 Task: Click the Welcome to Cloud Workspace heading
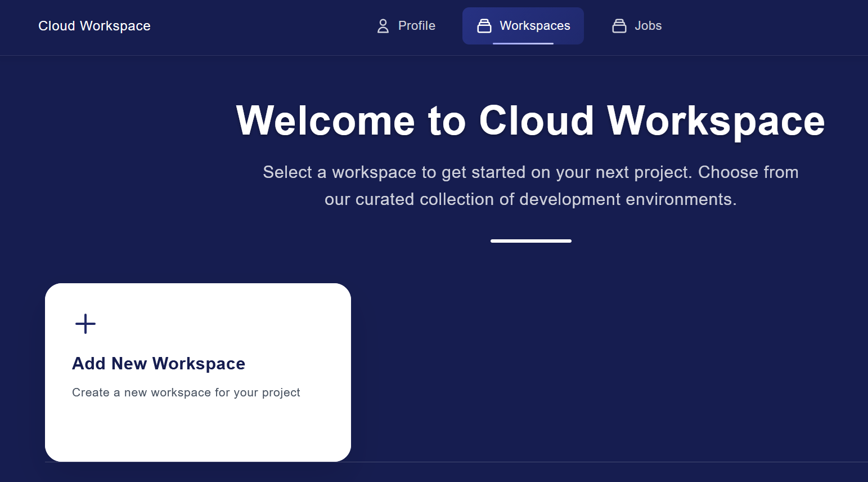pos(530,120)
